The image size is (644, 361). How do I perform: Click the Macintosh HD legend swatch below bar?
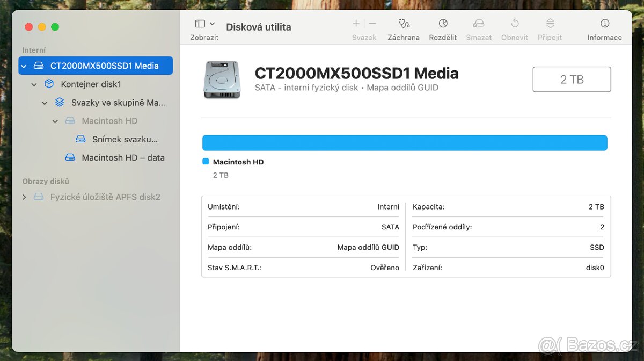pos(205,161)
